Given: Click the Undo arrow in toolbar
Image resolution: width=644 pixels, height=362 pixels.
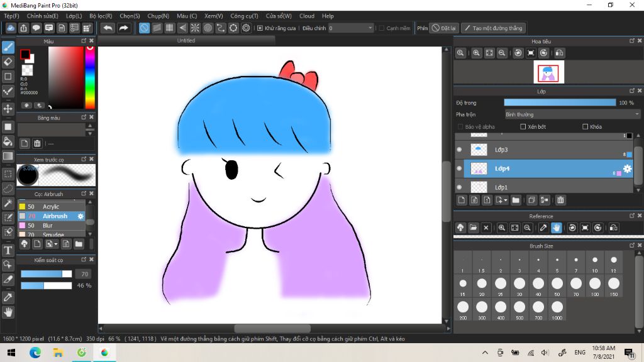Looking at the screenshot, I should click(108, 28).
